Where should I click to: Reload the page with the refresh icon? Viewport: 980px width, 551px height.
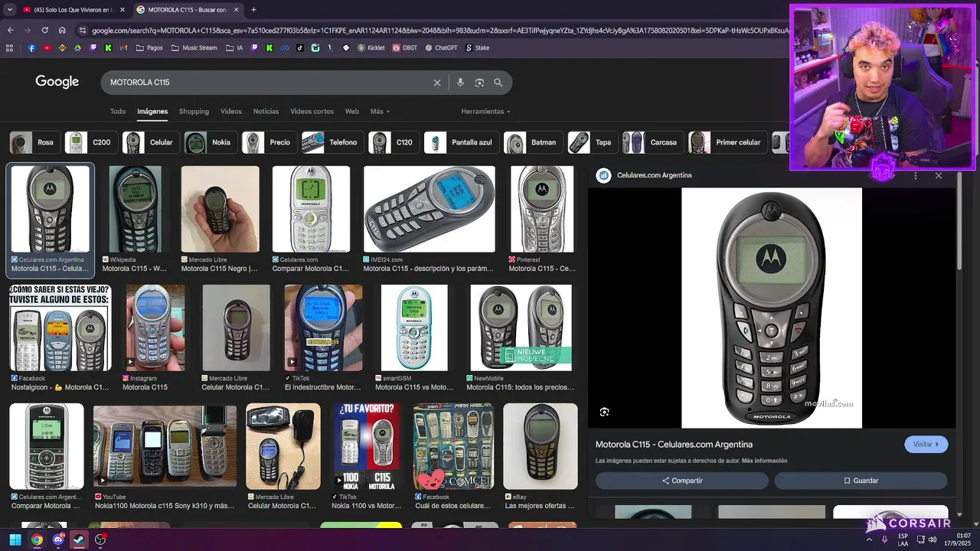[44, 31]
